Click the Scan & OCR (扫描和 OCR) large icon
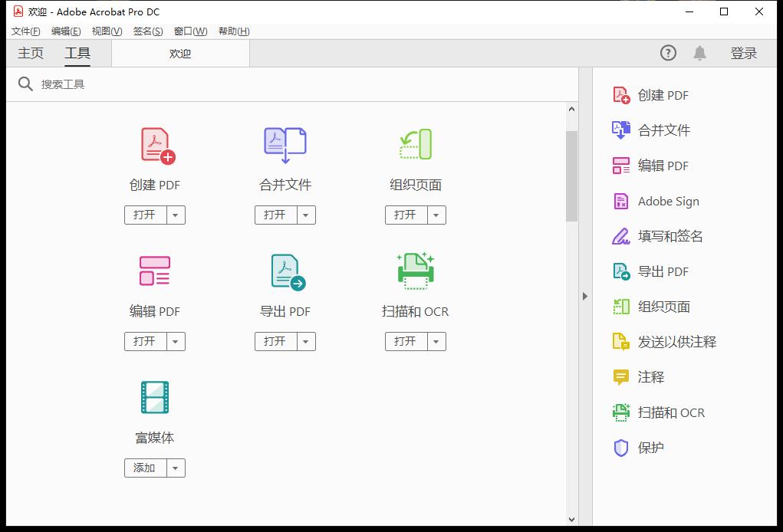Screen dimensions: 783x532 pyautogui.click(x=416, y=271)
